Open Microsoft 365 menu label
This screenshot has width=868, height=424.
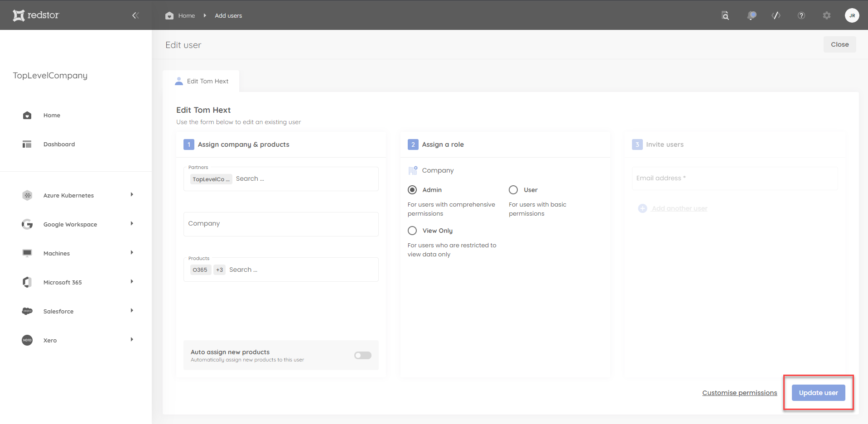click(x=63, y=282)
